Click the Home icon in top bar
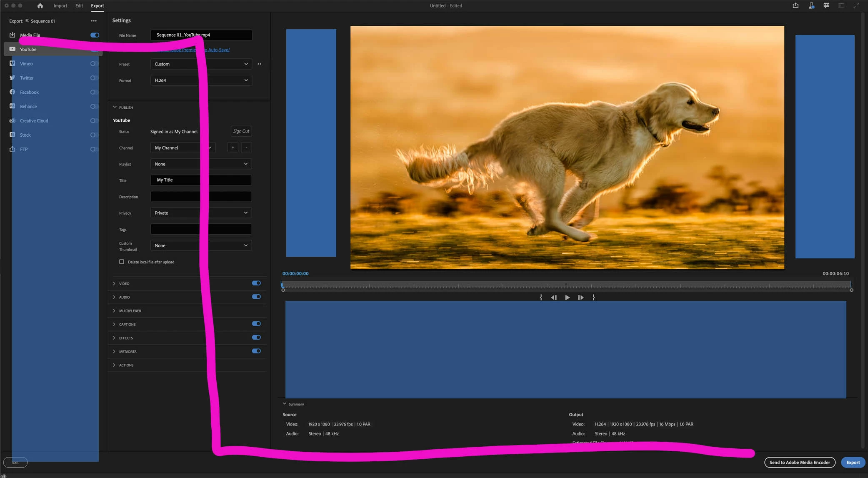The width and height of the screenshot is (868, 478). (x=40, y=6)
